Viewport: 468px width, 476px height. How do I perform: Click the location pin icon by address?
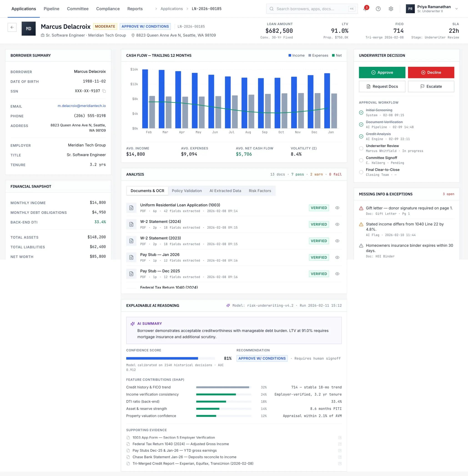click(x=133, y=35)
